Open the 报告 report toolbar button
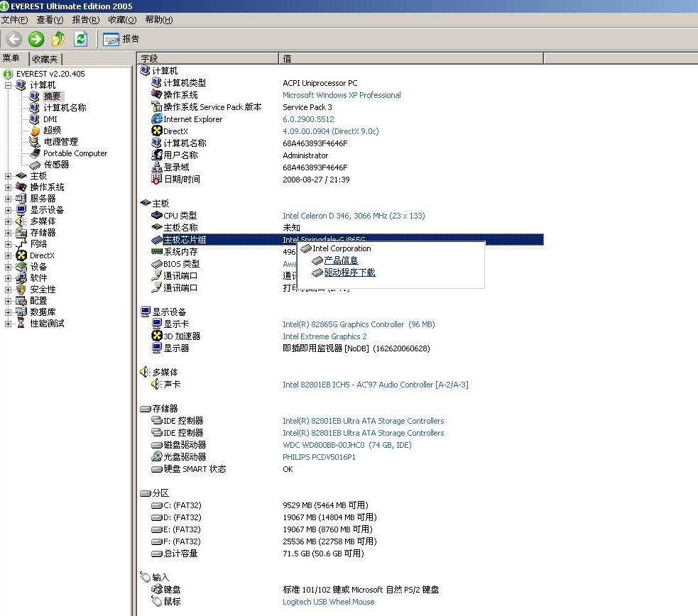Image resolution: width=698 pixels, height=616 pixels. pyautogui.click(x=121, y=39)
